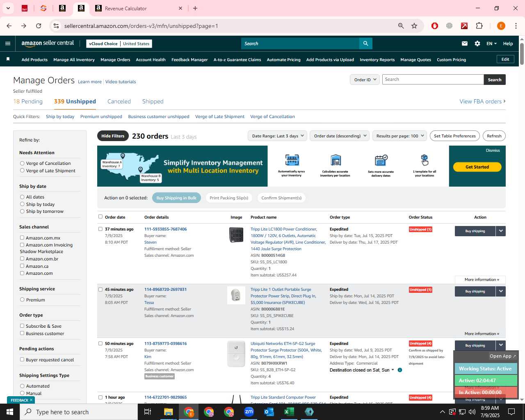Open Outlook from the taskbar
This screenshot has width=525, height=420.
[269, 412]
